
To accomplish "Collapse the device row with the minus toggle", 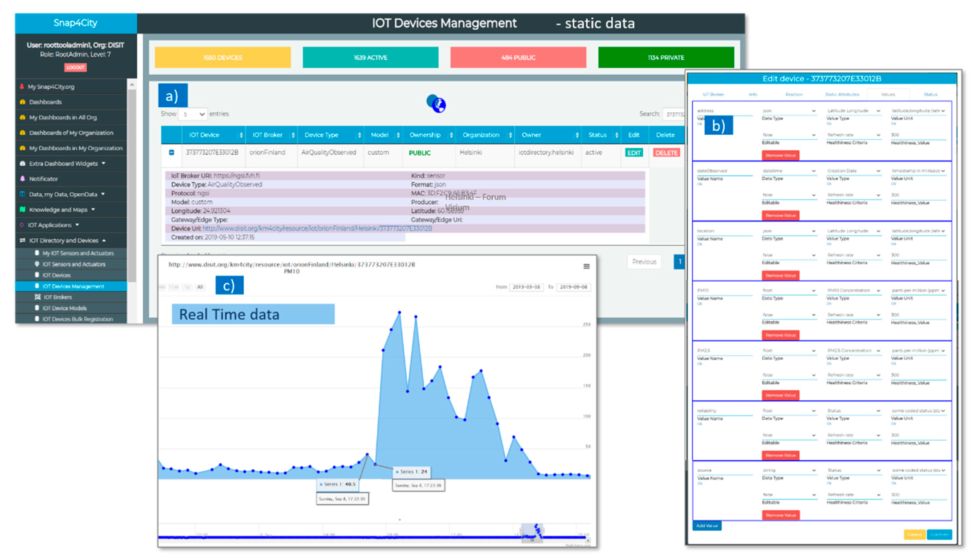I will [x=172, y=152].
